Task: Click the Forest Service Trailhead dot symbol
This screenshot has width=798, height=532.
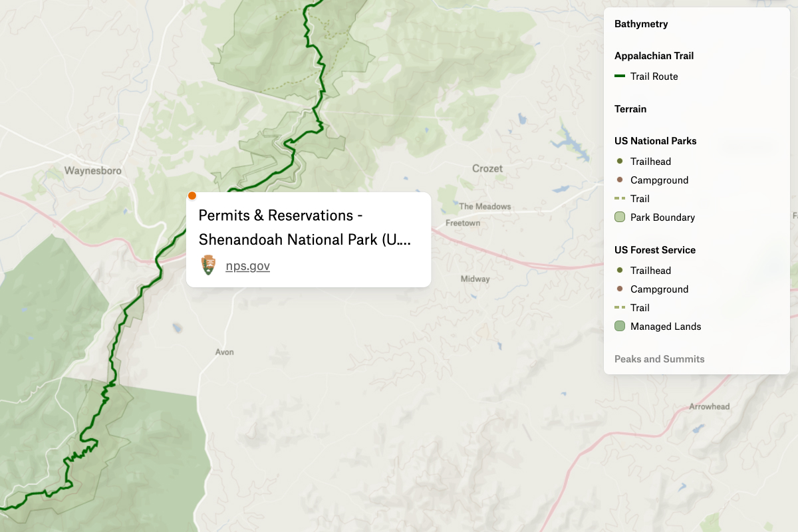Action: pos(620,270)
